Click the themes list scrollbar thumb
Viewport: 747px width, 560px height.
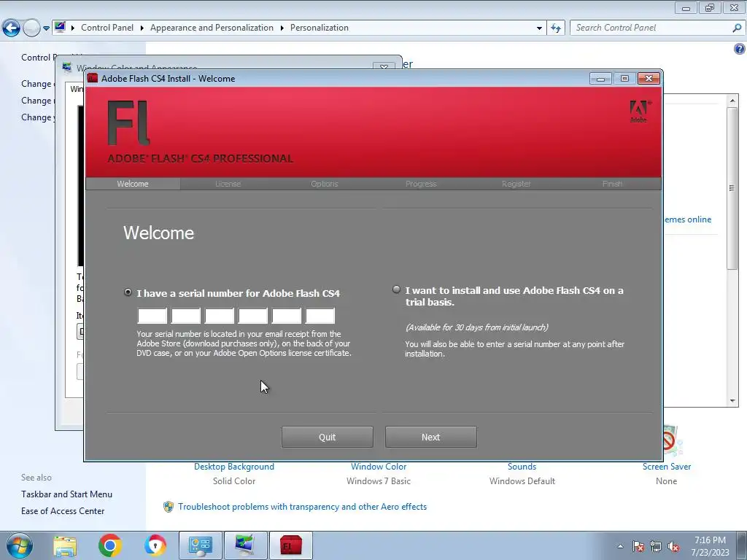point(732,188)
